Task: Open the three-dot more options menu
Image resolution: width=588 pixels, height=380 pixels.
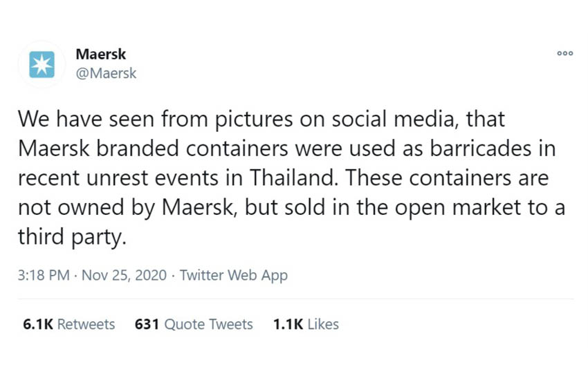Action: pos(565,54)
